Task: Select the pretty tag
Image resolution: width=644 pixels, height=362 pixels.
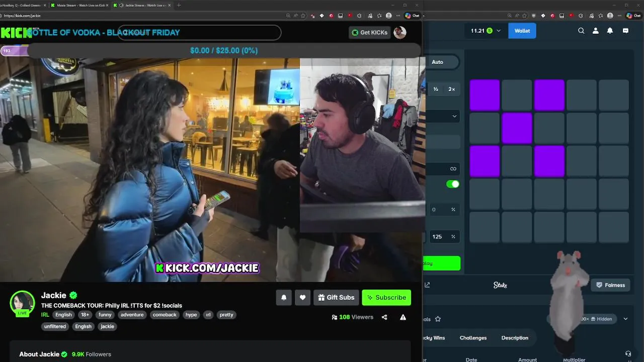Action: tap(226, 315)
